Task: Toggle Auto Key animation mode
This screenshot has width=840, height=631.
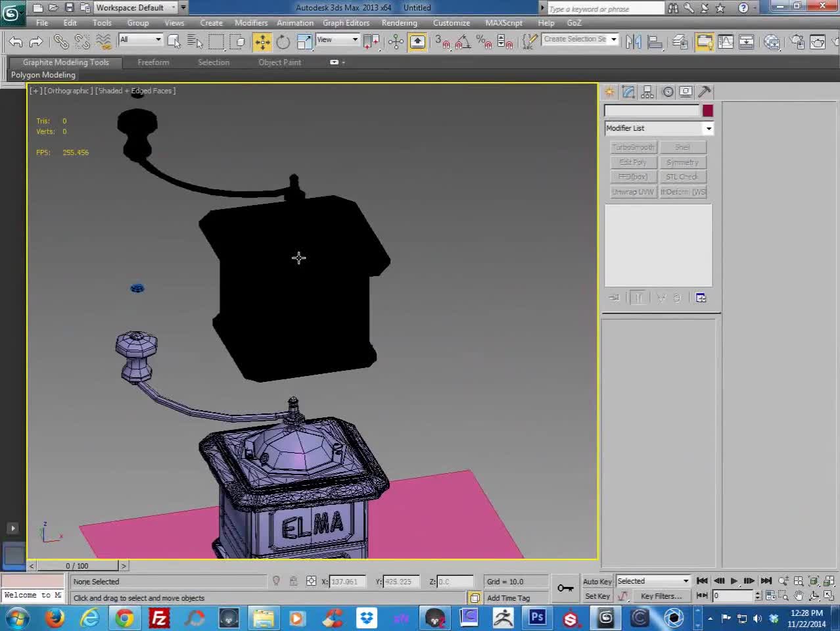Action: coord(597,581)
